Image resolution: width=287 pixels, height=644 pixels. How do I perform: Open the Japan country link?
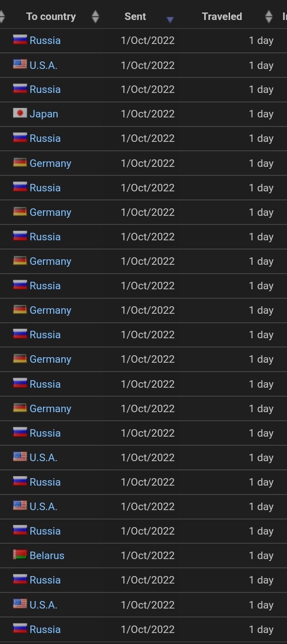click(44, 114)
